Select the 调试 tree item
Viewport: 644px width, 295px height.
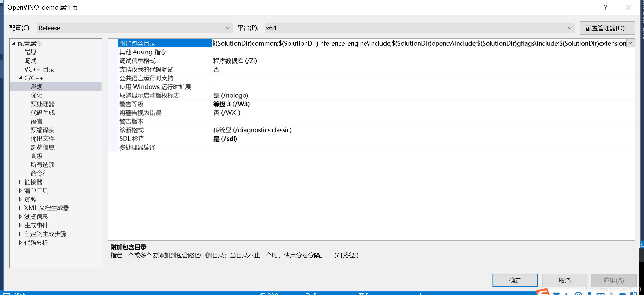(x=30, y=61)
